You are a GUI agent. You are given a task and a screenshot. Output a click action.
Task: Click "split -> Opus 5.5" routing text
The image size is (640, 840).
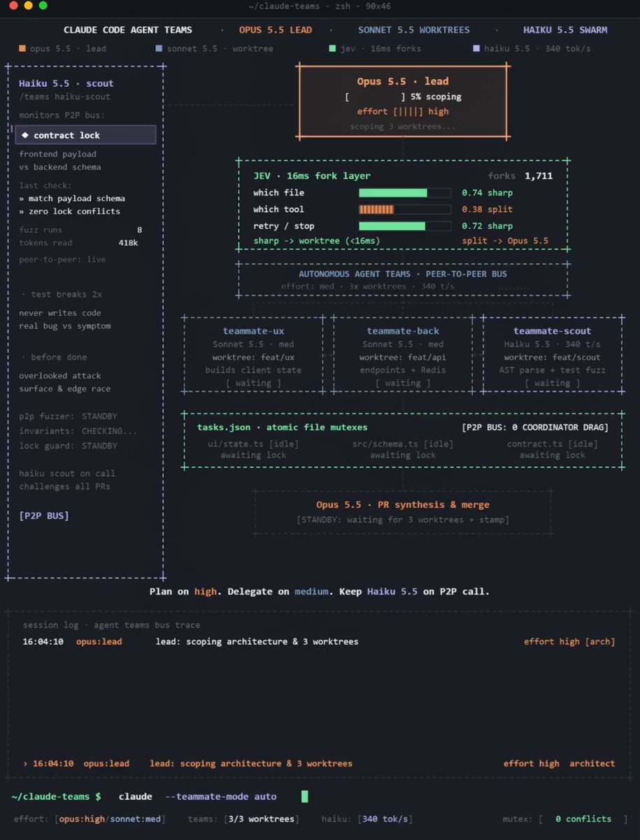pos(505,241)
